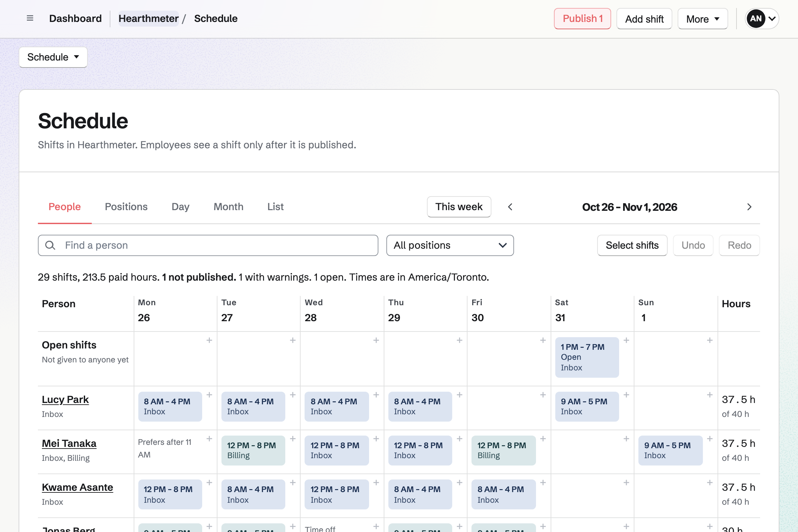Add shift for Kwame Asante on Saturday

pyautogui.click(x=627, y=482)
